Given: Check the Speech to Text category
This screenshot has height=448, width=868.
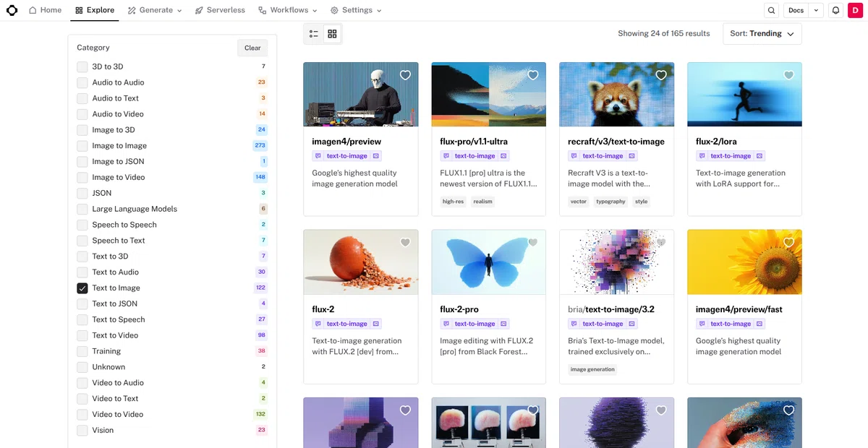Looking at the screenshot, I should coord(82,241).
